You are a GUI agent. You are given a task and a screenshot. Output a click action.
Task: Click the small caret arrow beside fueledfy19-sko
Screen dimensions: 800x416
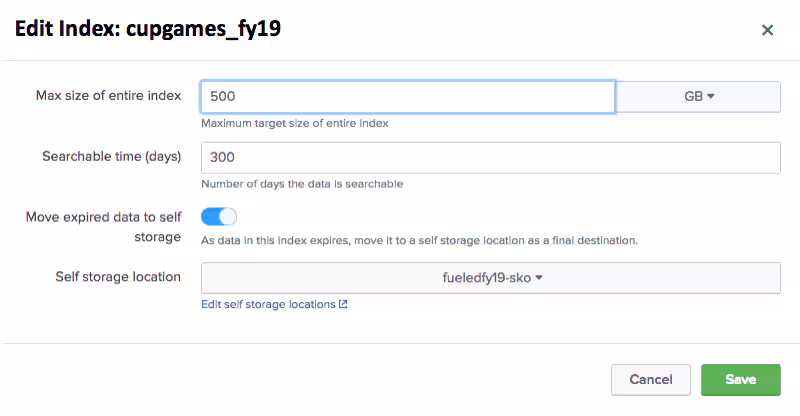click(x=538, y=278)
